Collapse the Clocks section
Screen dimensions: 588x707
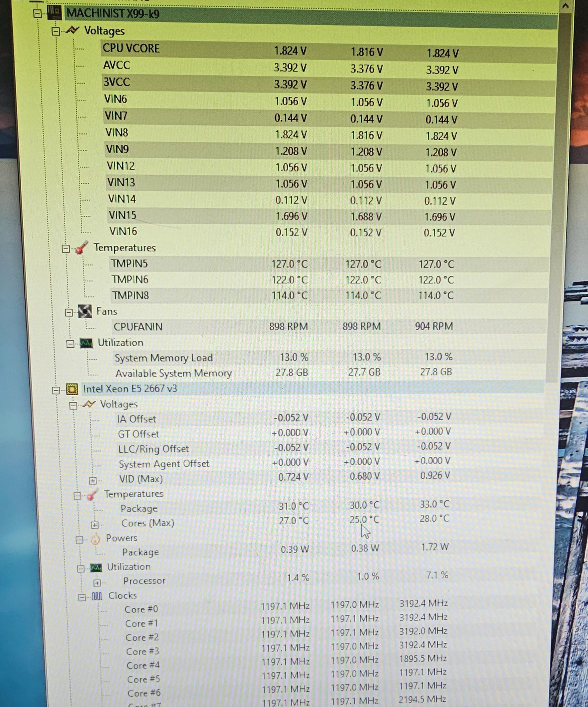pos(82,597)
